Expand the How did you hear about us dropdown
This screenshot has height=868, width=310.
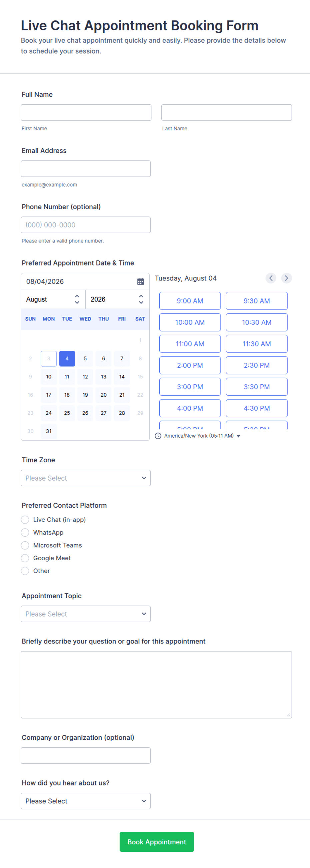pyautogui.click(x=86, y=801)
